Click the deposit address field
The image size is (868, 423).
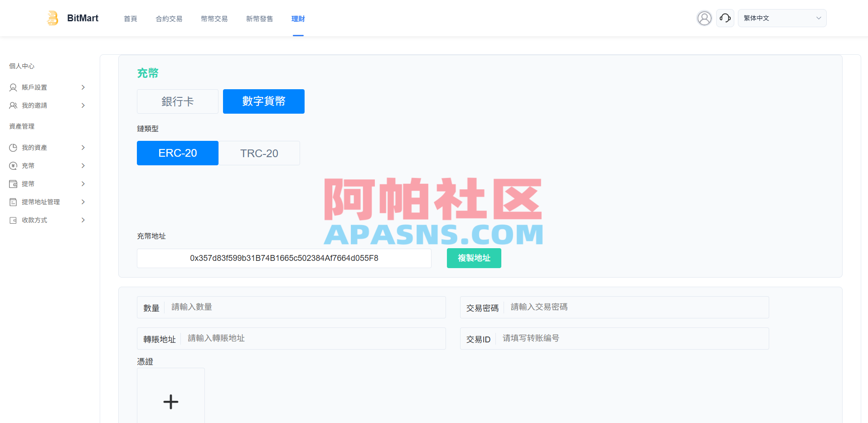pyautogui.click(x=284, y=258)
